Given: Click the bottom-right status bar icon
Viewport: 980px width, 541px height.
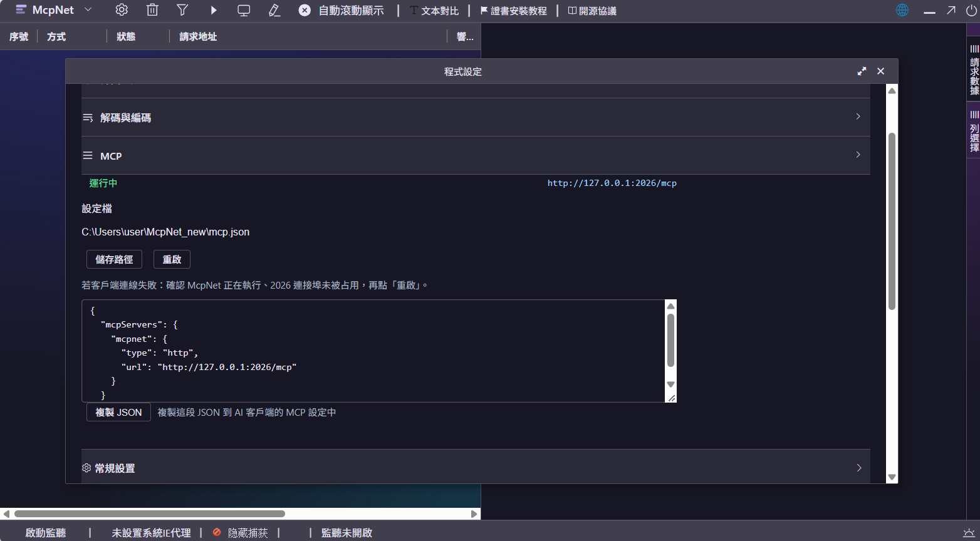Looking at the screenshot, I should point(969,533).
